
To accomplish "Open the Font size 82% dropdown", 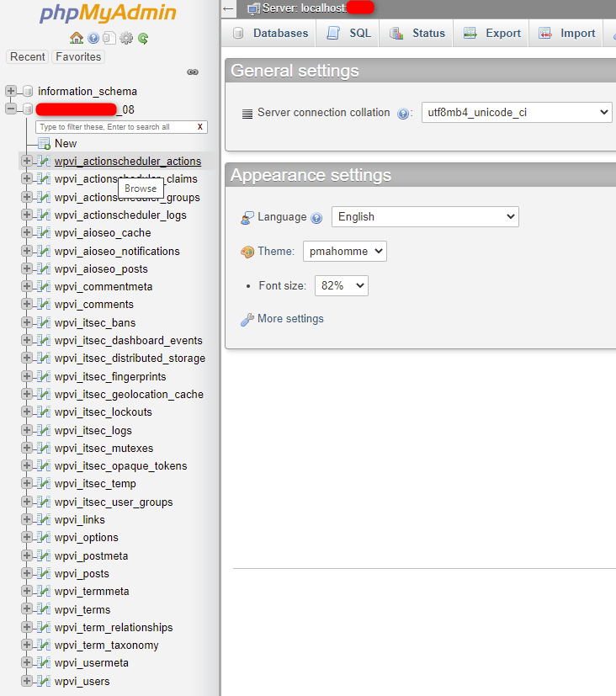I will (342, 285).
